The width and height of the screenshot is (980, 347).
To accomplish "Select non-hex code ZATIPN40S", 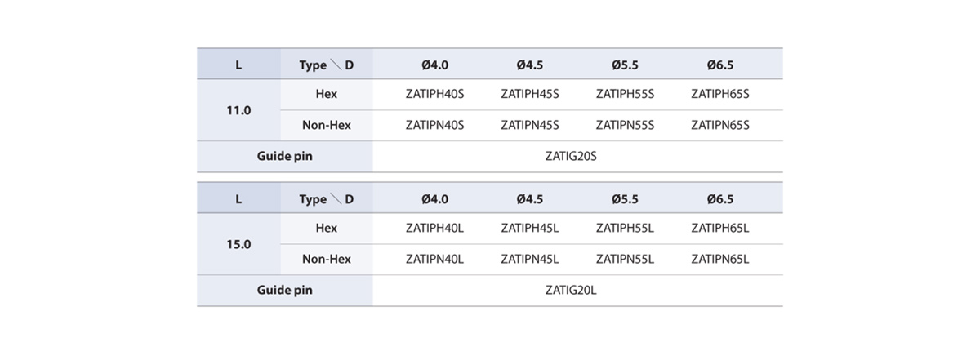I will click(x=434, y=125).
